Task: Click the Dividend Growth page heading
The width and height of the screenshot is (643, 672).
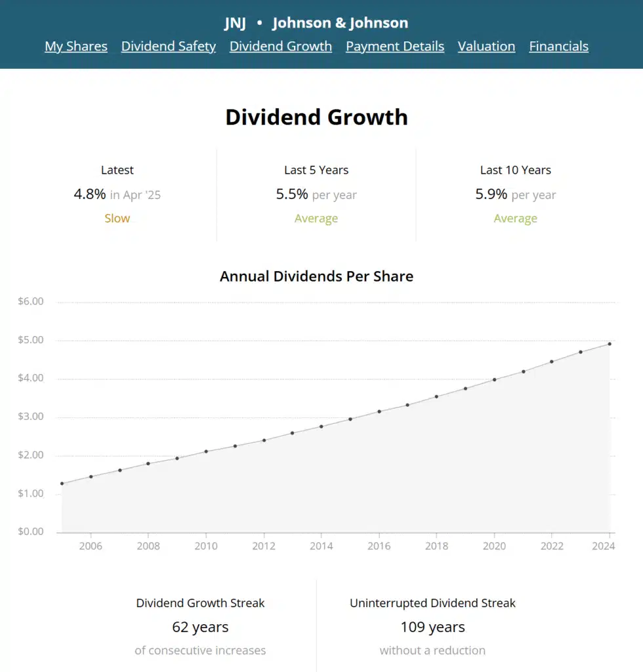Action: pyautogui.click(x=316, y=117)
